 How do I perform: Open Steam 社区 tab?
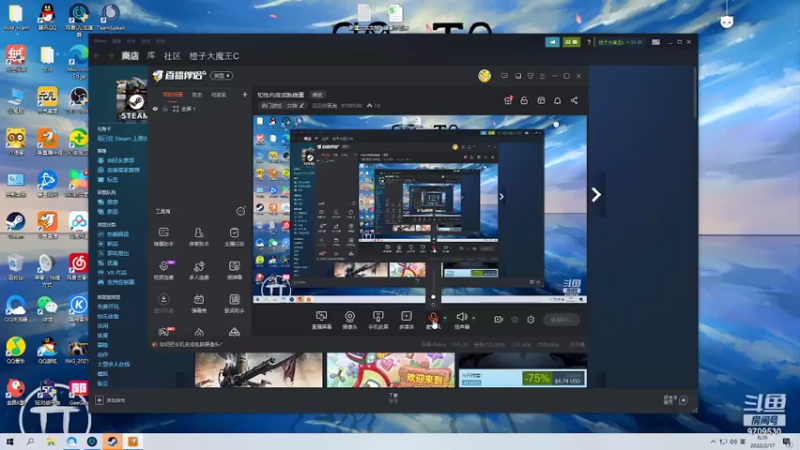[172, 56]
